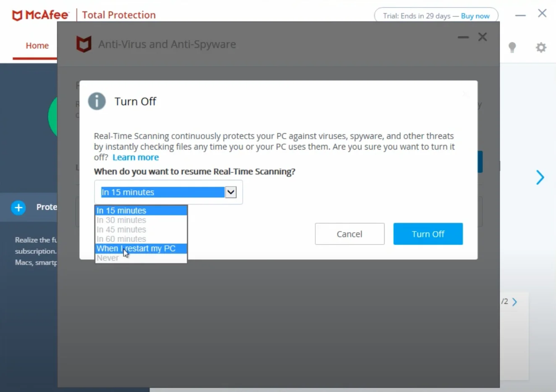Image resolution: width=556 pixels, height=392 pixels.
Task: Advance the 2-page card with small chevron
Action: pos(515,302)
